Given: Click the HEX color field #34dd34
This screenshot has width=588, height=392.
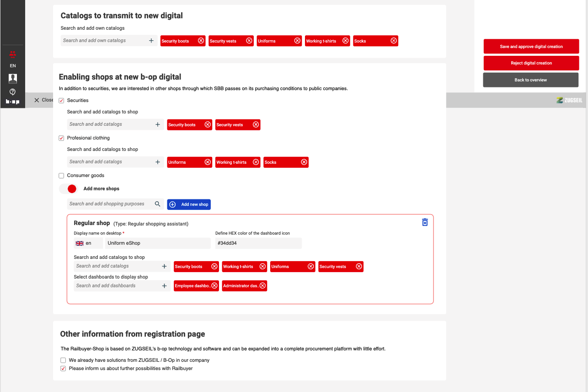Looking at the screenshot, I should click(x=258, y=243).
